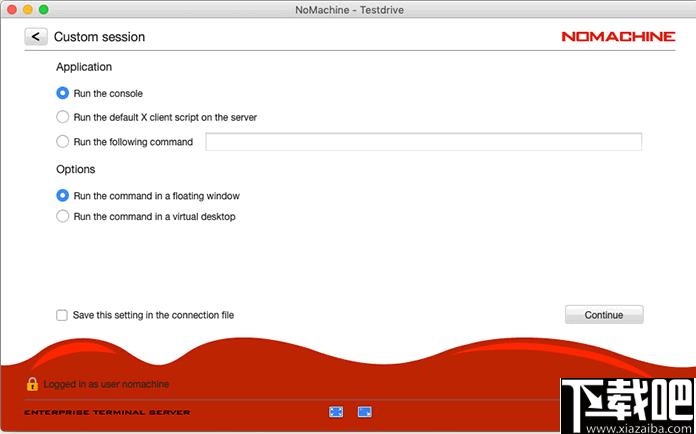Maximize window with green button
The height and width of the screenshot is (434, 696).
(44, 9)
